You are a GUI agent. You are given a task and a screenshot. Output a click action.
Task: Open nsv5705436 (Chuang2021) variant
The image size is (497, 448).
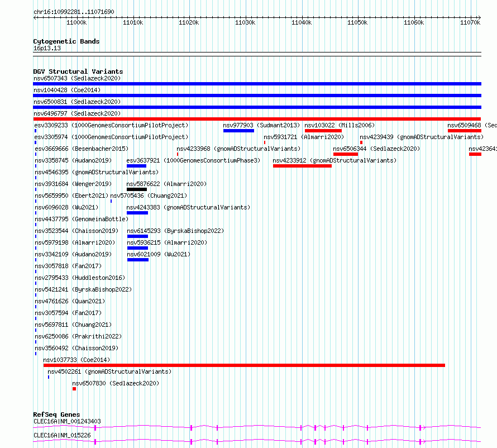149,196
